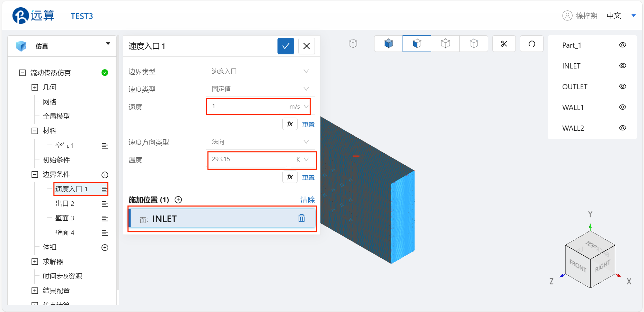The height and width of the screenshot is (312, 644).
Task: Open the 远算 logo home
Action: [33, 16]
